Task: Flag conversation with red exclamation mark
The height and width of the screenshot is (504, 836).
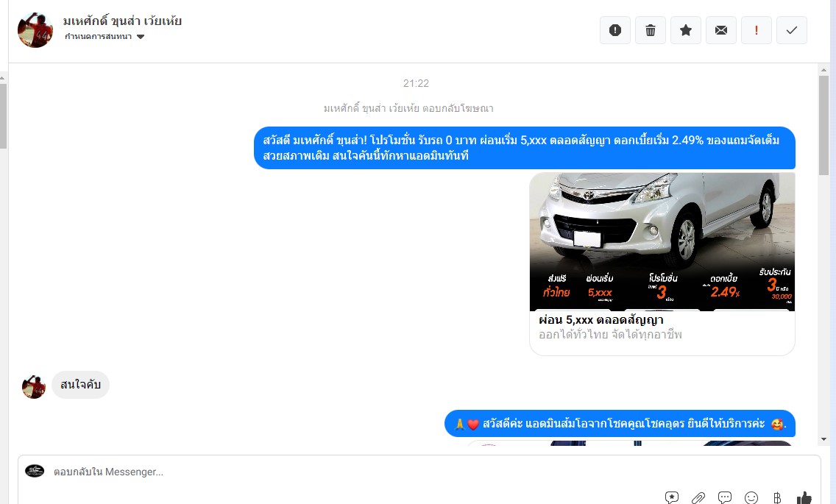Action: tap(757, 30)
